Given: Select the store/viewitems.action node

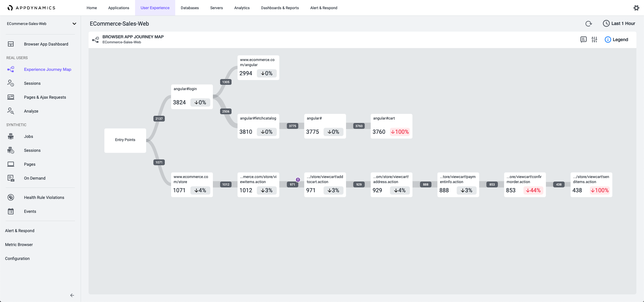Looking at the screenshot, I should [258, 185].
